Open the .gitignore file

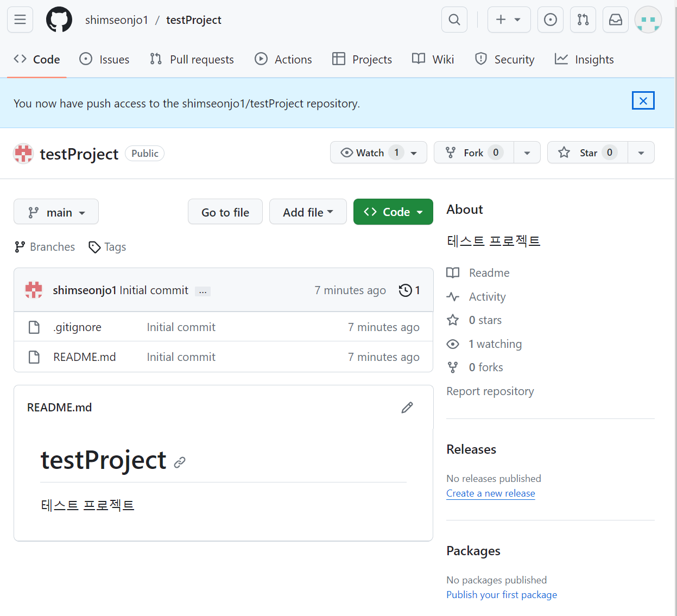[78, 327]
